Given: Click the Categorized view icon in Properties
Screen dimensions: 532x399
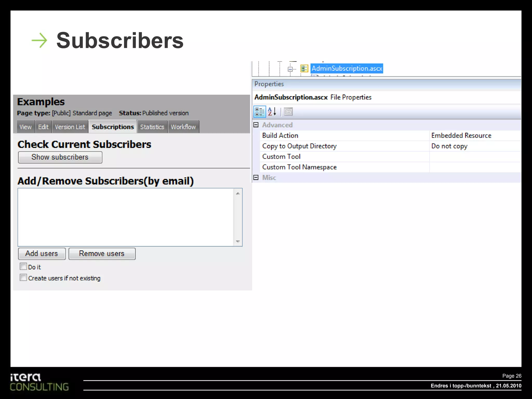Looking at the screenshot, I should click(x=260, y=112).
